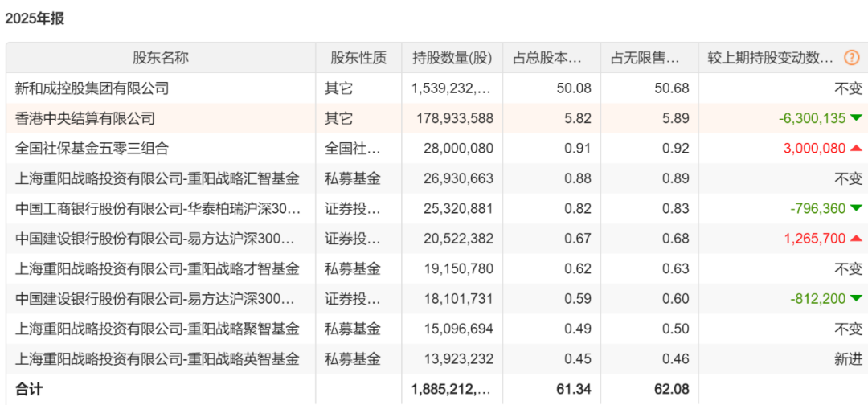Click the truncated holdings 1,539,232,... cell

(451, 88)
